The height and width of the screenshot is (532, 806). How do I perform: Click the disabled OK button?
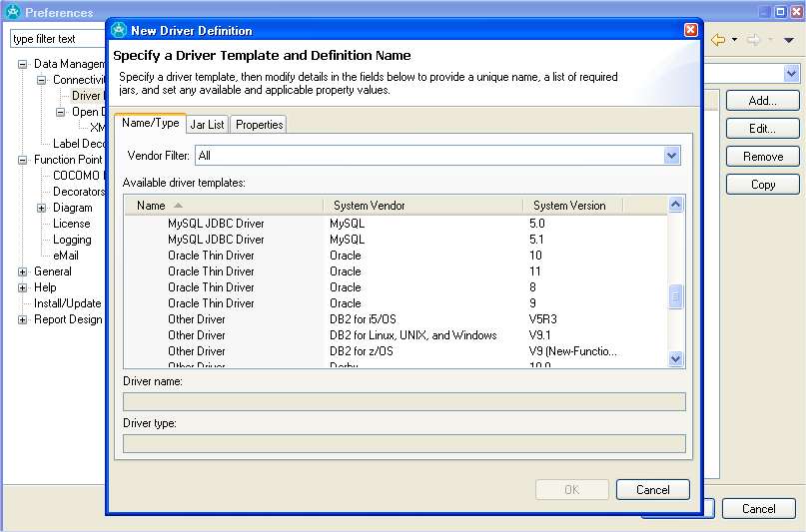tap(572, 490)
